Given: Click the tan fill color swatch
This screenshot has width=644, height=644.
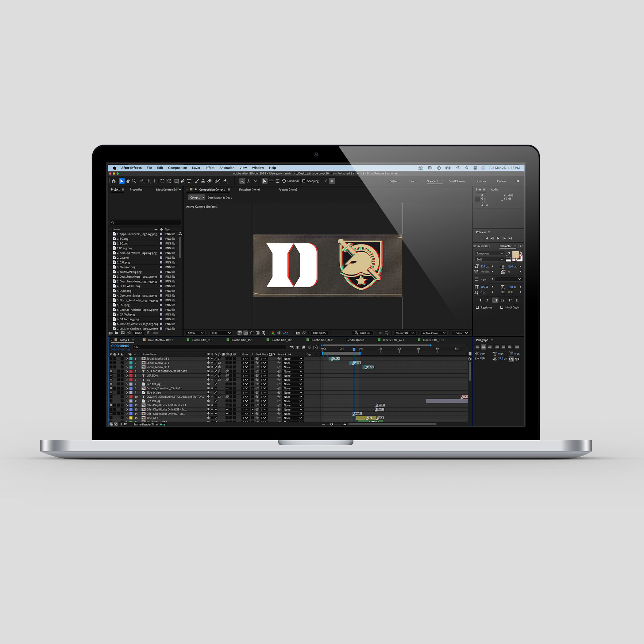Looking at the screenshot, I should 515,255.
